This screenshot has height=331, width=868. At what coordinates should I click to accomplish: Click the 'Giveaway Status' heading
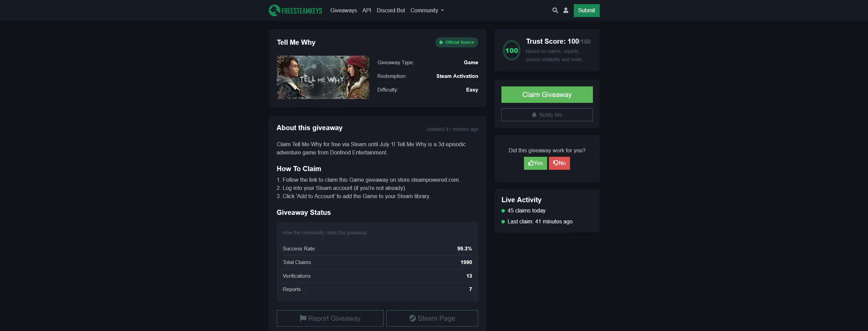pyautogui.click(x=303, y=212)
